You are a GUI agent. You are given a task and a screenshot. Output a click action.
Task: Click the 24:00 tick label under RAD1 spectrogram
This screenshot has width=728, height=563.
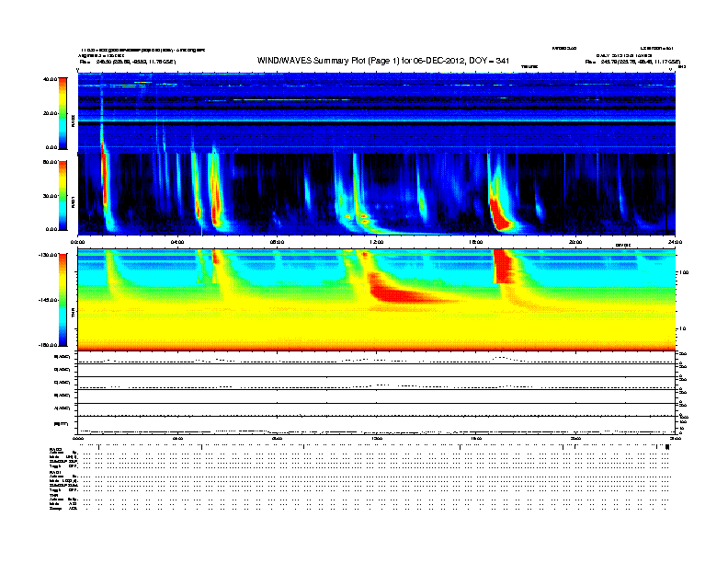click(x=675, y=242)
